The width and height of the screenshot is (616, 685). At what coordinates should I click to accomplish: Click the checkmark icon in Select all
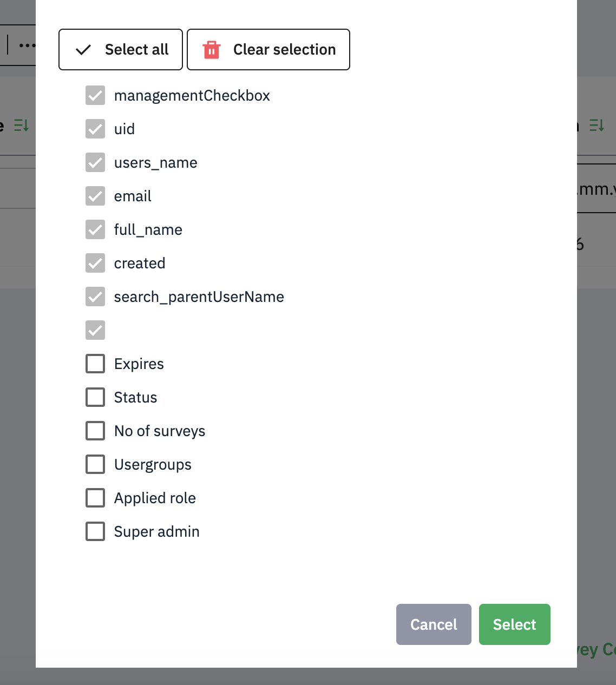pos(83,50)
